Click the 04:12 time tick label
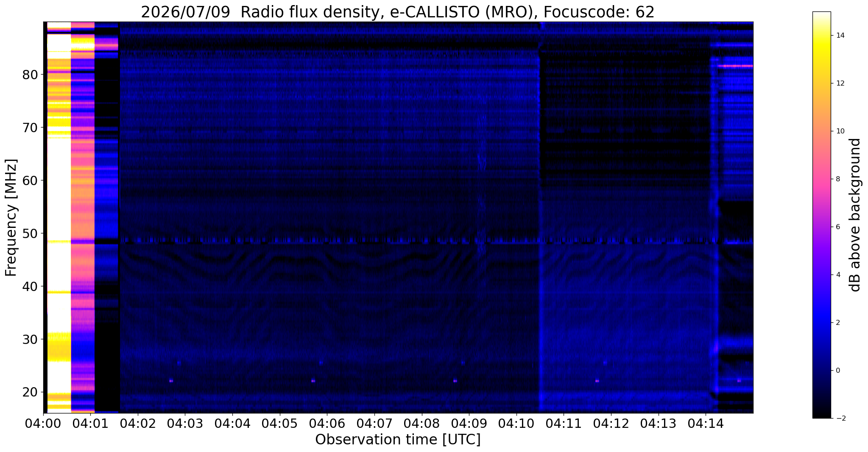The height and width of the screenshot is (452, 868). (x=611, y=424)
